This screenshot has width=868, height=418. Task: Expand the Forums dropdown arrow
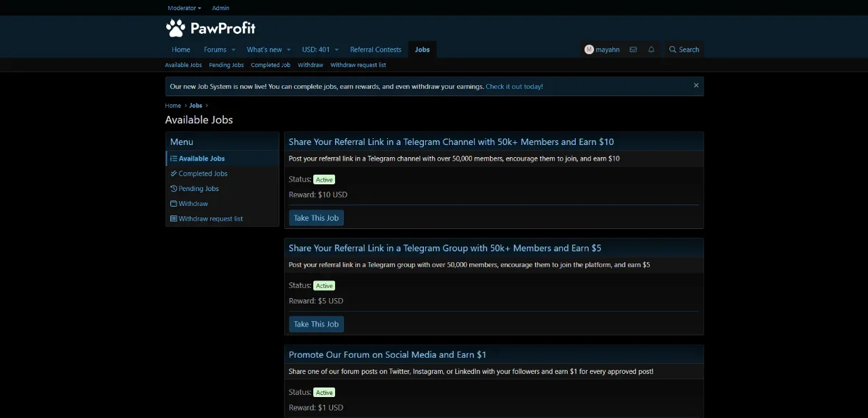(x=233, y=49)
